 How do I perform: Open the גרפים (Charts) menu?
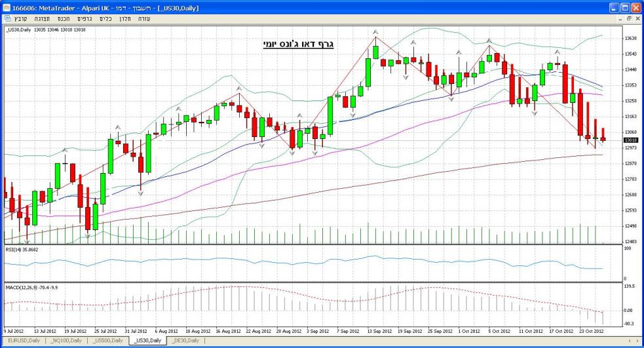point(85,19)
